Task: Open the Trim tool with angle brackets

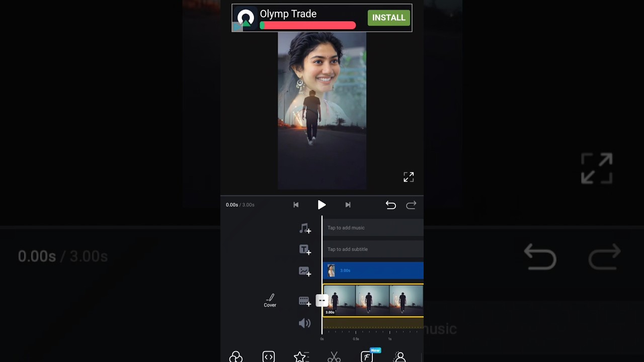Action: (x=269, y=356)
